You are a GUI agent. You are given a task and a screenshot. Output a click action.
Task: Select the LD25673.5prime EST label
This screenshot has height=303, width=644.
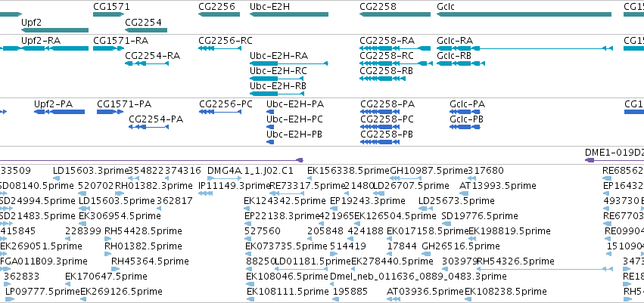[456, 201]
